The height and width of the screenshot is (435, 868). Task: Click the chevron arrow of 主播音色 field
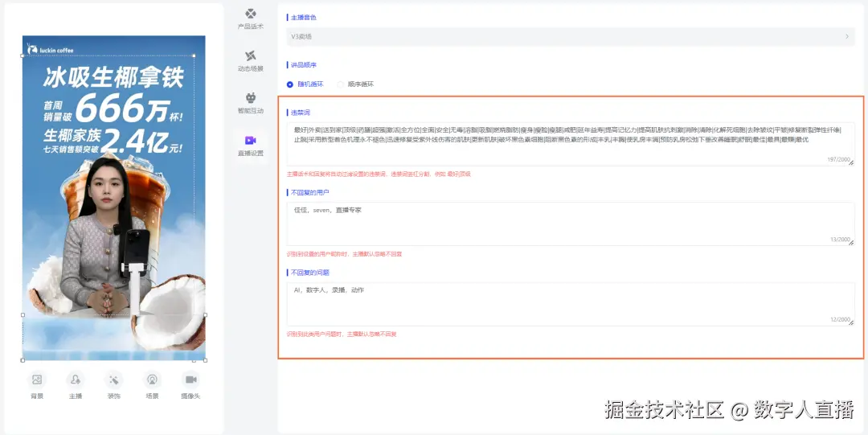846,36
